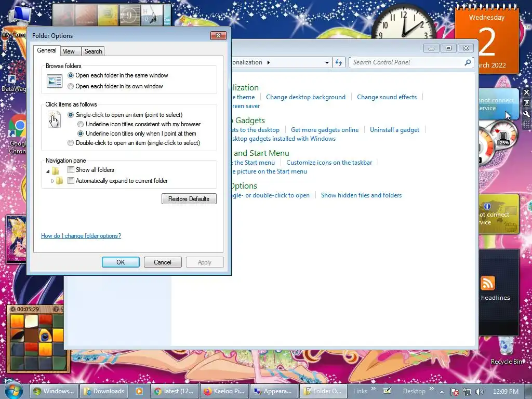Viewport: 532px width, 399px height.
Task: Click the magnifier search icon in Control Panel
Action: (x=468, y=62)
